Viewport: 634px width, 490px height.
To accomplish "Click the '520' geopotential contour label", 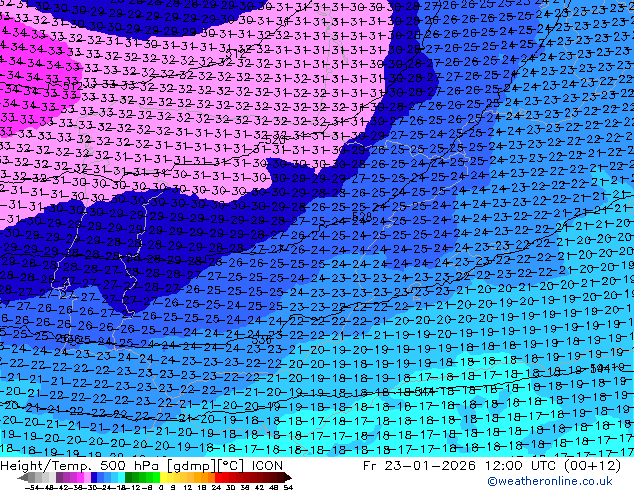I will click(275, 140).
